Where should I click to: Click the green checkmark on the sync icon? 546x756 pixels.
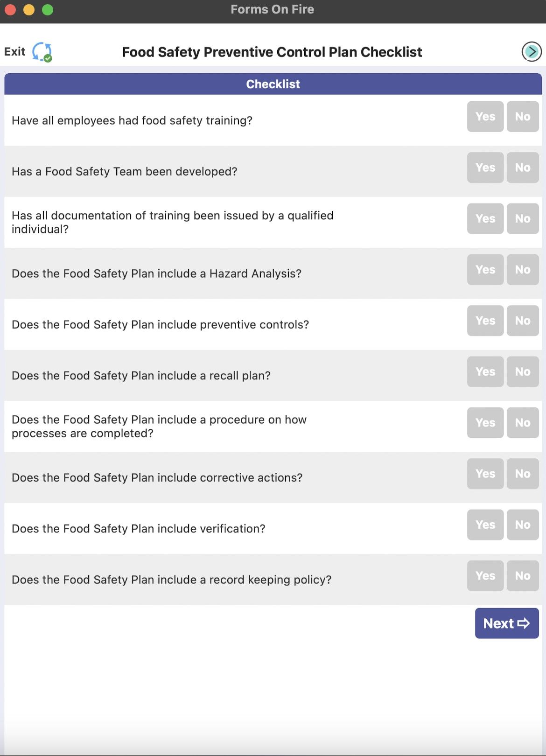pos(48,57)
